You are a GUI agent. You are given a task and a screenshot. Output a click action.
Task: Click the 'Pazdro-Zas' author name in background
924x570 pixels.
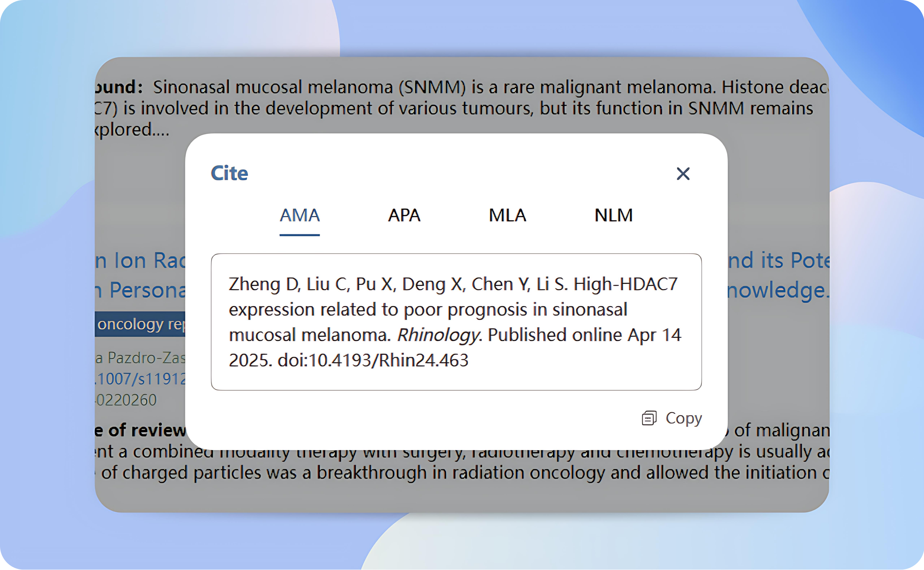coord(147,358)
